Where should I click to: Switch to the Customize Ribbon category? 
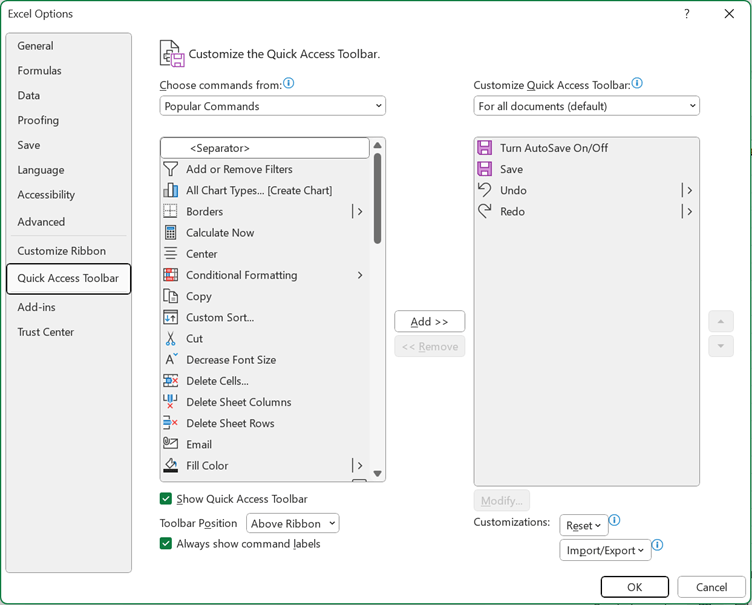pyautogui.click(x=61, y=251)
